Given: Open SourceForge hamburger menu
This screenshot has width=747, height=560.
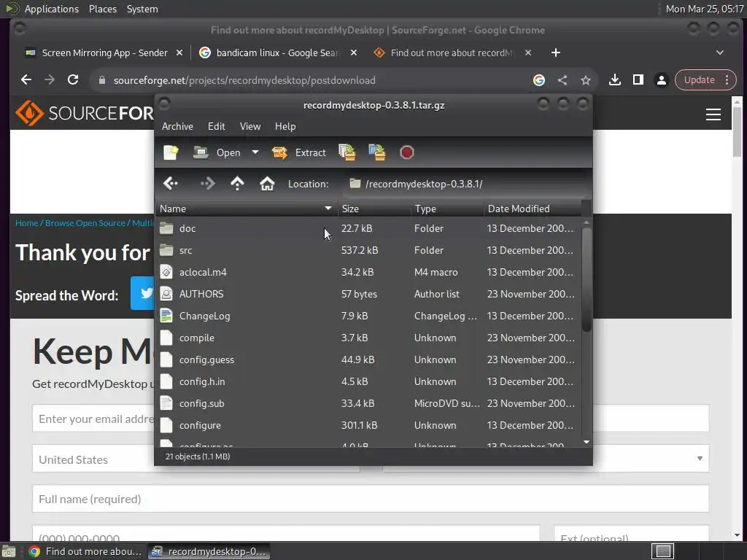Looking at the screenshot, I should pyautogui.click(x=713, y=114).
